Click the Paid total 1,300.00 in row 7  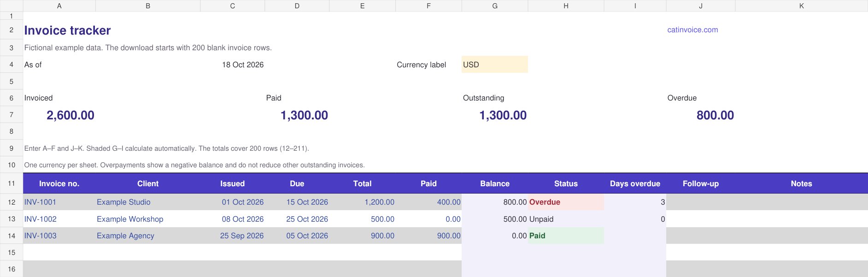click(x=304, y=115)
